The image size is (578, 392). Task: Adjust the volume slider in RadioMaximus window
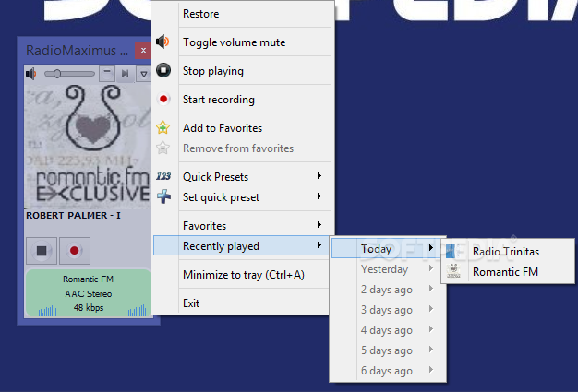tap(69, 74)
